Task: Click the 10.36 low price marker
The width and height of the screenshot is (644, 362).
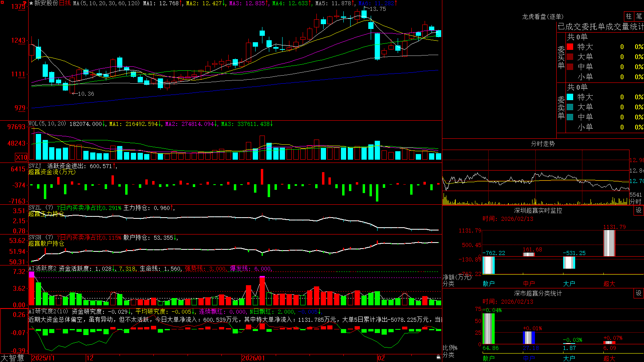Action: pyautogui.click(x=86, y=94)
